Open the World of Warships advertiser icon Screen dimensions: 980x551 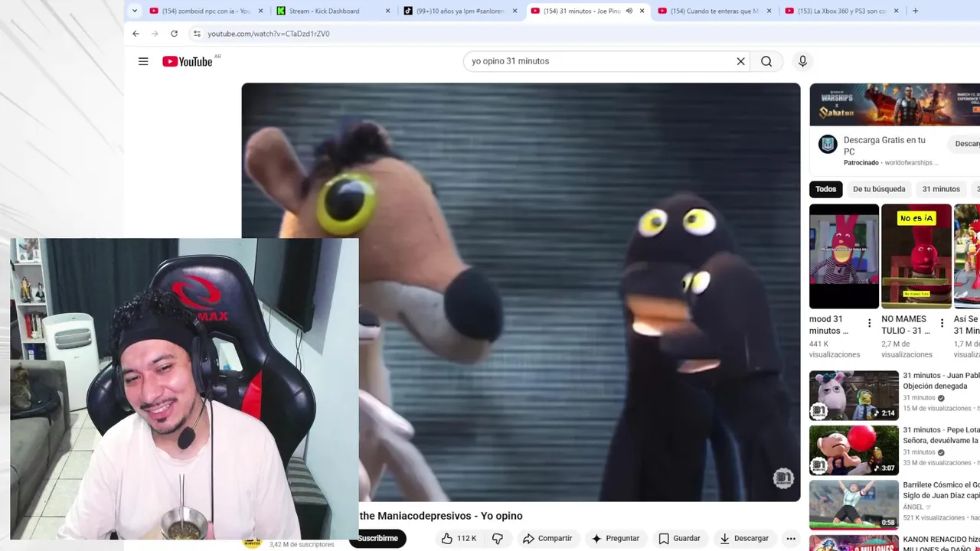(828, 144)
